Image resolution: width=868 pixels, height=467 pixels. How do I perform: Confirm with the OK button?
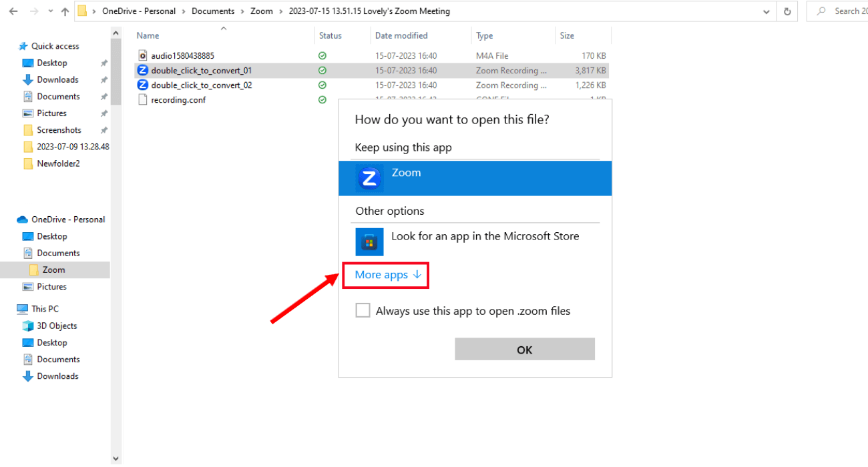[525, 350]
